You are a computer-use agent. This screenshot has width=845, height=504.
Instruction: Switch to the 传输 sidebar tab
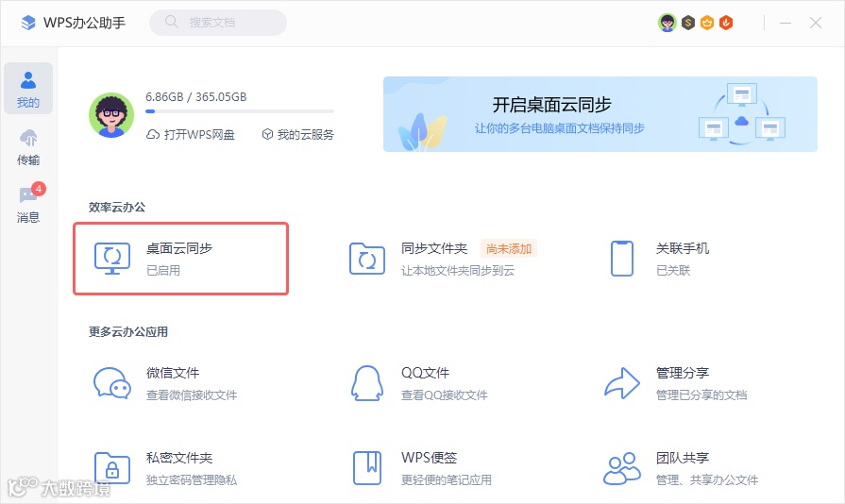[28, 147]
